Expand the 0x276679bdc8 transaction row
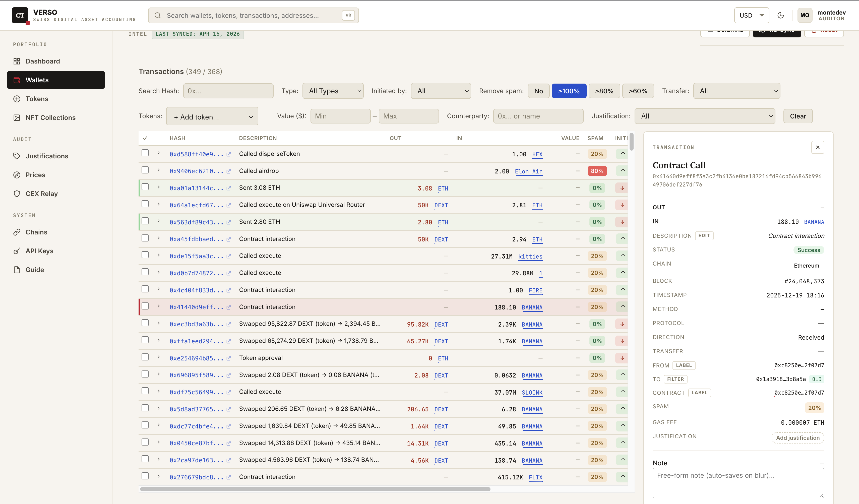Image resolution: width=859 pixels, height=504 pixels. (x=158, y=476)
